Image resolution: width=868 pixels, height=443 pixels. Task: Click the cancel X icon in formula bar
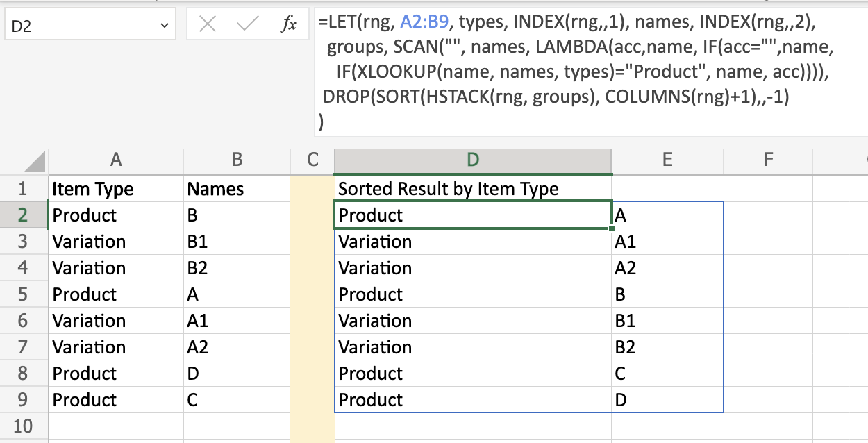click(x=208, y=26)
